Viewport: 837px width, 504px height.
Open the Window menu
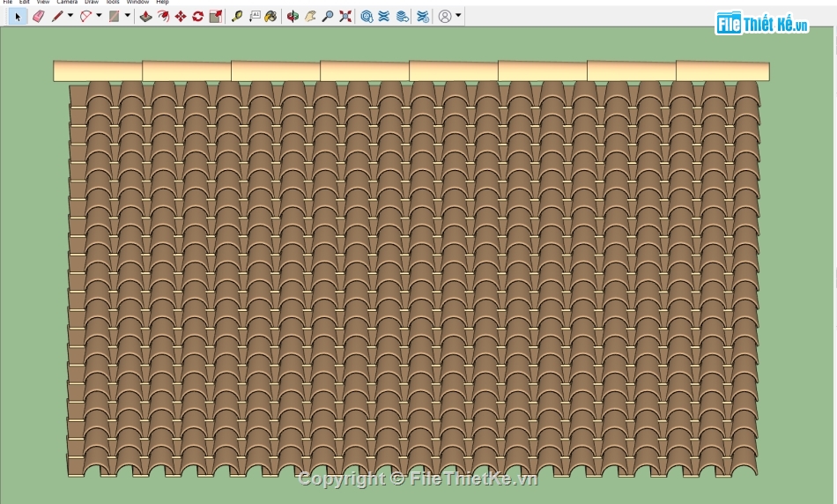(137, 2)
